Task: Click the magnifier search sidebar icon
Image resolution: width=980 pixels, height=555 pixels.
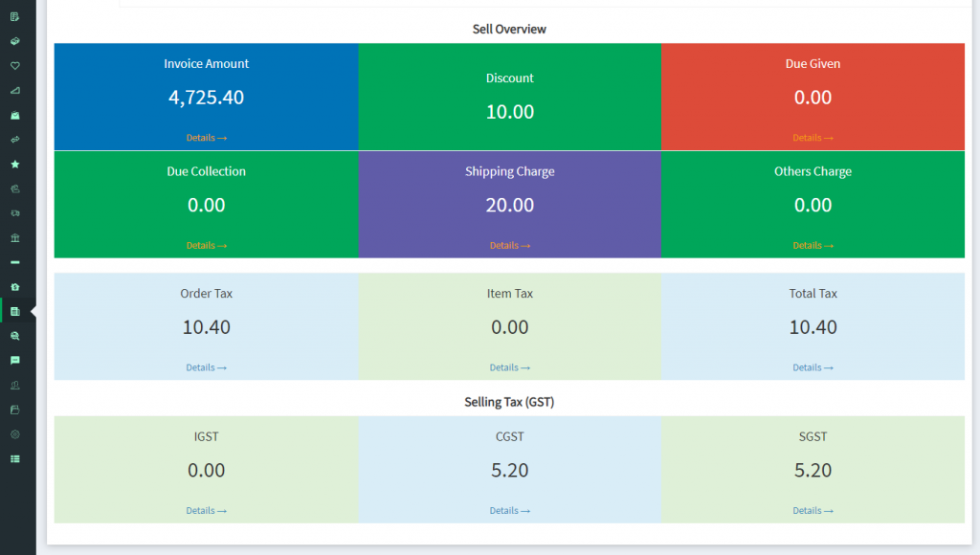Action: [14, 336]
